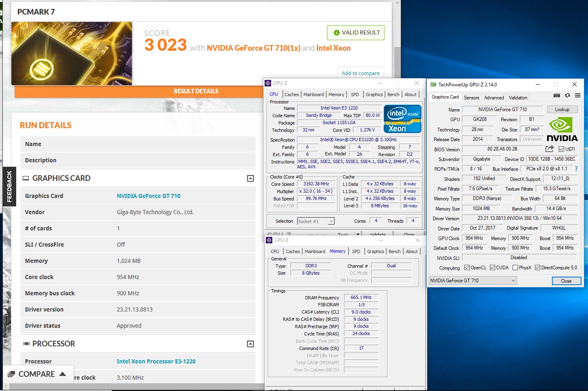This screenshot has width=588, height=391.
Task: Click the Graphics Card section monitor icon
Action: [26, 178]
